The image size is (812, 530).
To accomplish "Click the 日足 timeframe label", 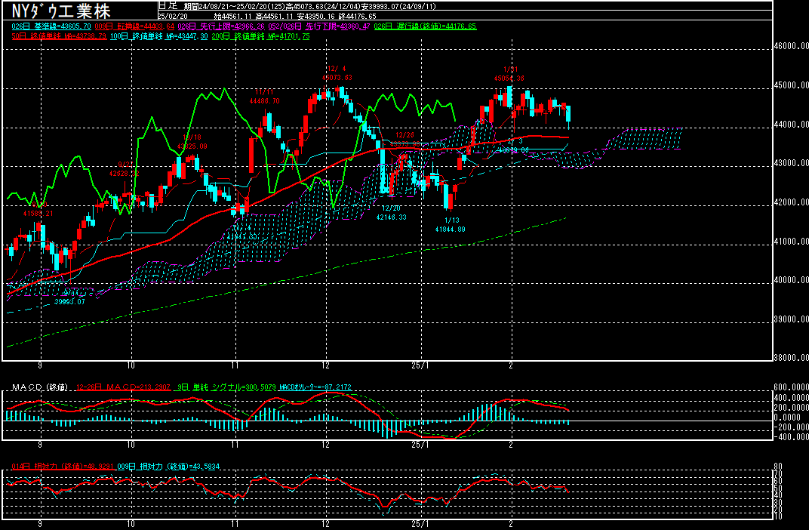I will [x=168, y=6].
